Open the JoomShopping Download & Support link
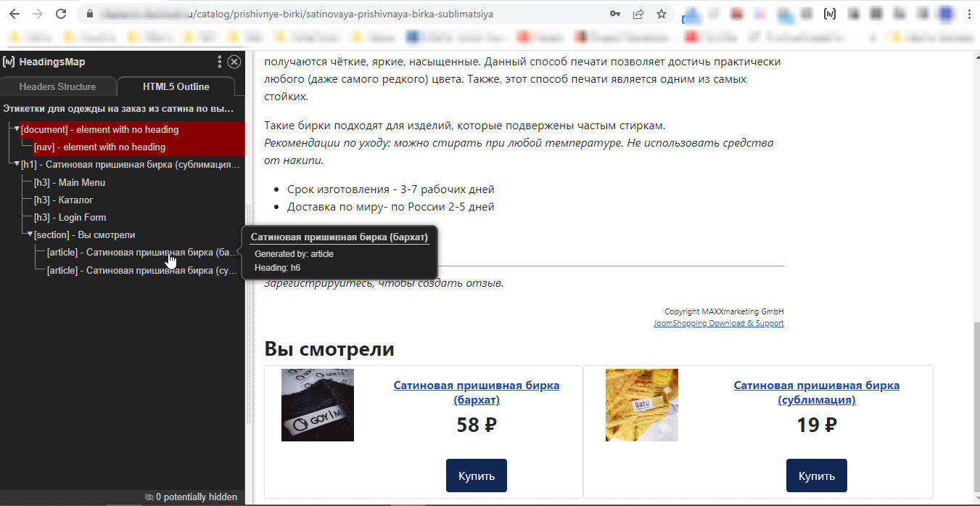Image resolution: width=980 pixels, height=506 pixels. click(x=719, y=323)
